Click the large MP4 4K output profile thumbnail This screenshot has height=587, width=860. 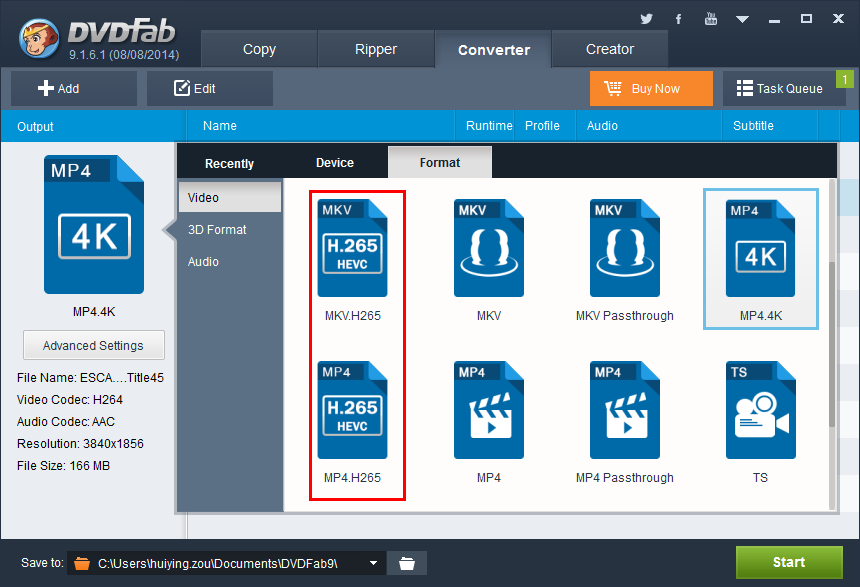[x=94, y=224]
